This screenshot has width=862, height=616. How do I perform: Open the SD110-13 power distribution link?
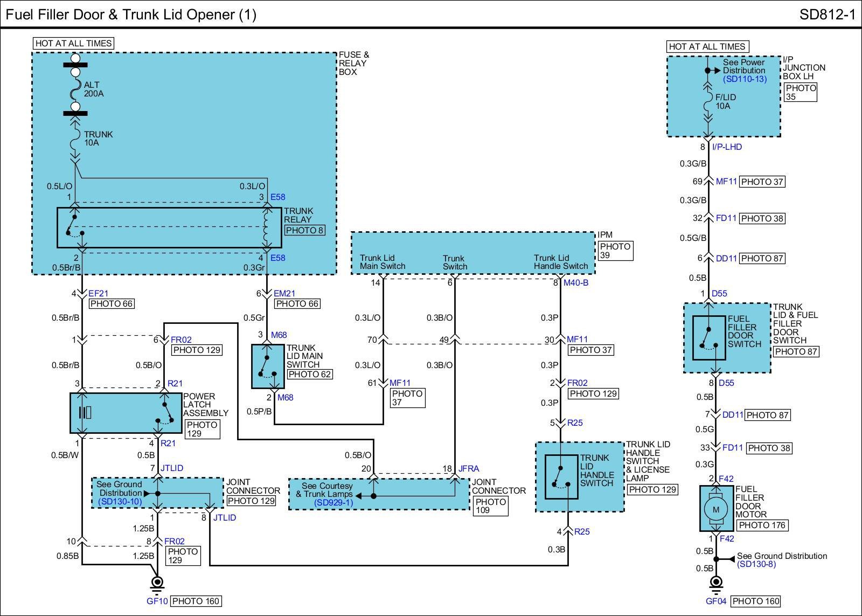(745, 79)
